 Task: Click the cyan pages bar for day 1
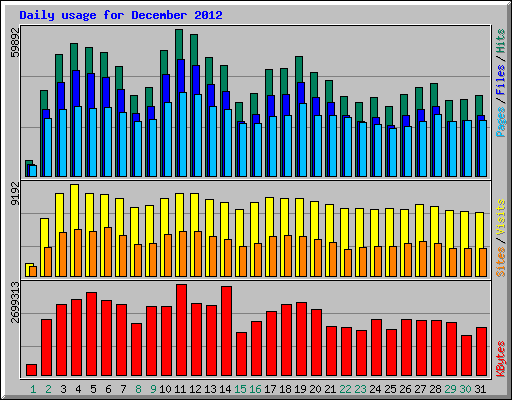coord(33,171)
